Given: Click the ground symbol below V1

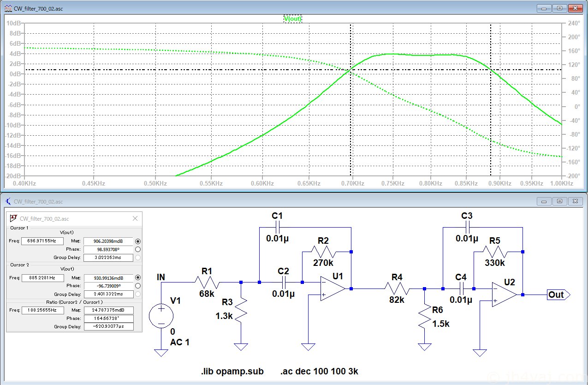Looking at the screenshot, I should click(x=161, y=353).
